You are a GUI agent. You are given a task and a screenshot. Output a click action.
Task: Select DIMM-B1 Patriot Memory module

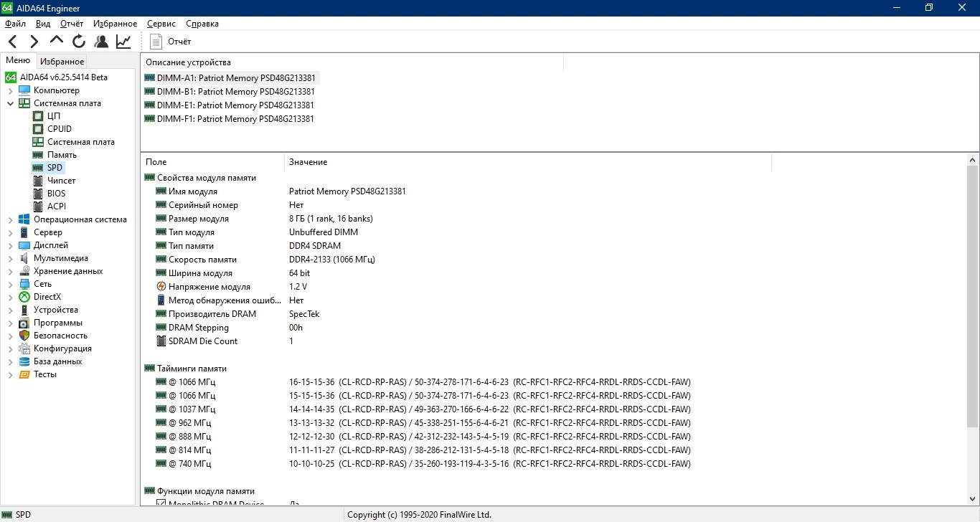tap(230, 91)
